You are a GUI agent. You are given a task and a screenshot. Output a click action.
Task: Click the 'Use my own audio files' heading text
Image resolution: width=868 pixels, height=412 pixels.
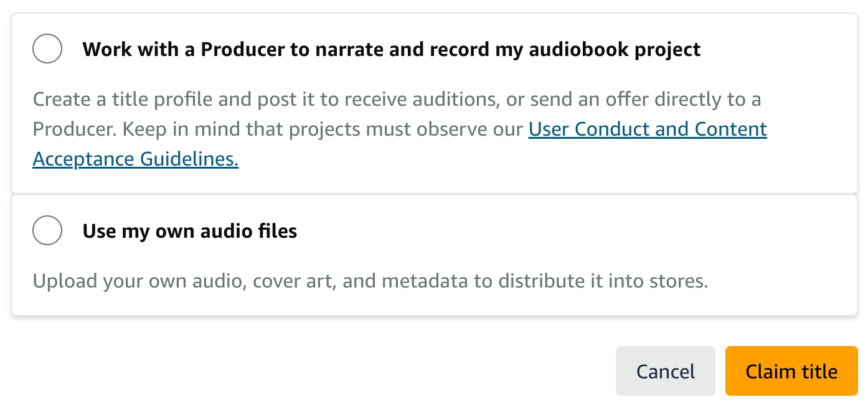point(190,232)
